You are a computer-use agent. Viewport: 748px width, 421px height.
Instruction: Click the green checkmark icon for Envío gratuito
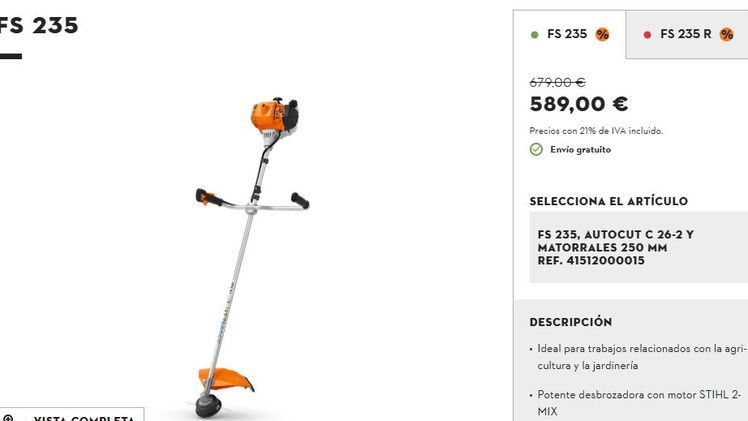point(536,149)
